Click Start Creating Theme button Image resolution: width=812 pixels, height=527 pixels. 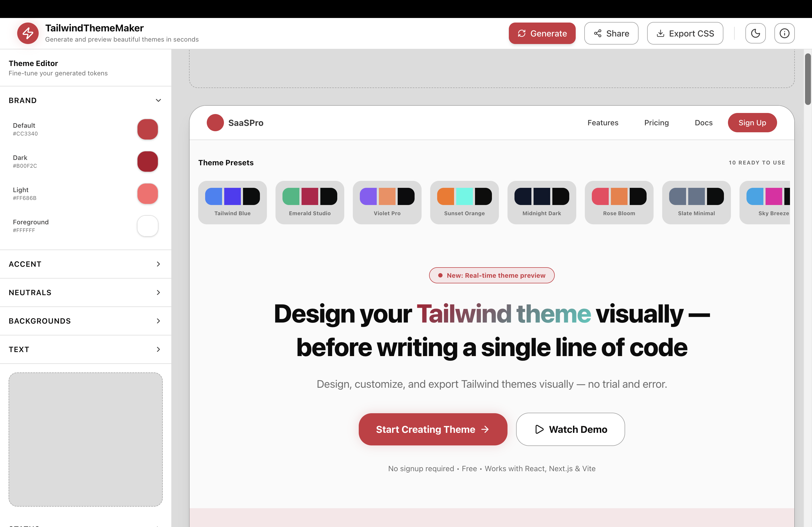pyautogui.click(x=433, y=429)
